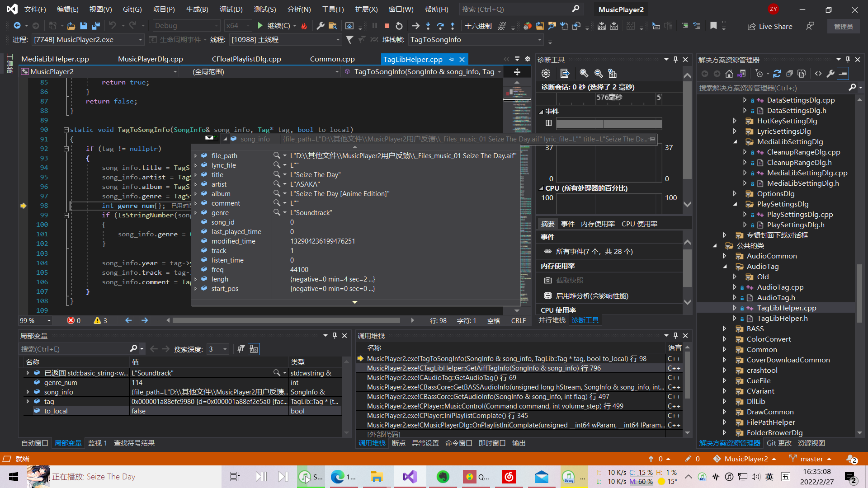Switch to the Common.cpp tab
The width and height of the screenshot is (868, 488).
pos(332,59)
